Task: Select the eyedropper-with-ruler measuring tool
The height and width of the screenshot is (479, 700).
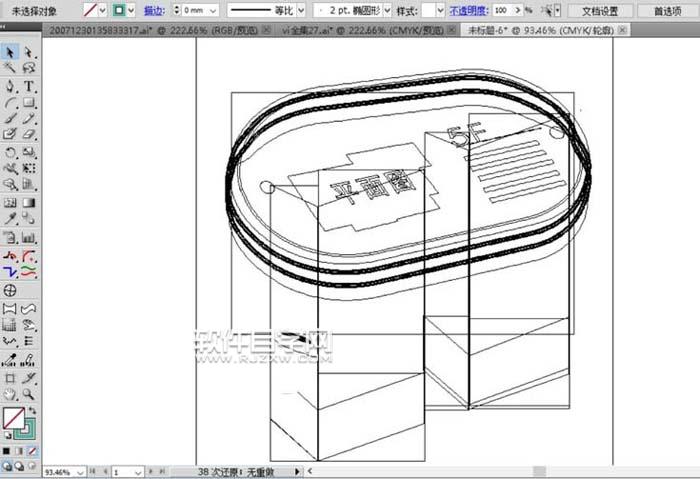Action: click(10, 360)
